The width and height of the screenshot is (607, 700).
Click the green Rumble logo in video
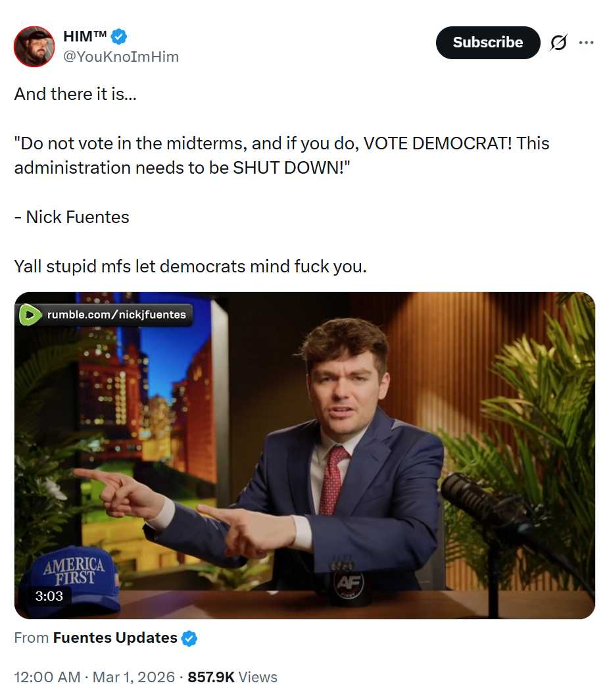pyautogui.click(x=30, y=314)
